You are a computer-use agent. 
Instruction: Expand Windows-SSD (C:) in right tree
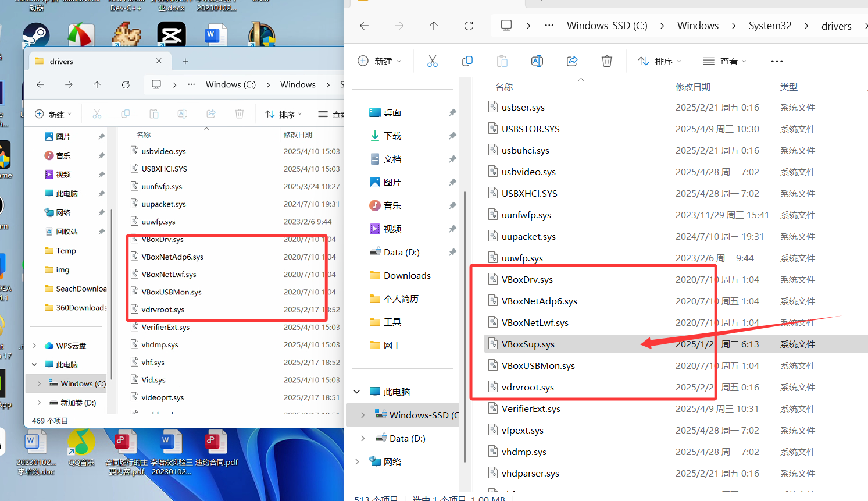pos(363,415)
